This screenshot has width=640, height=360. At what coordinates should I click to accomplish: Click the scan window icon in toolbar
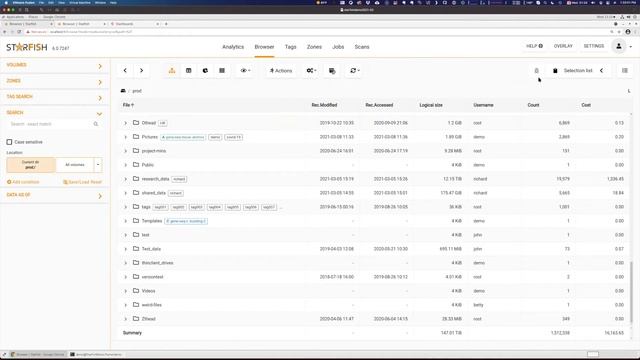tap(332, 71)
